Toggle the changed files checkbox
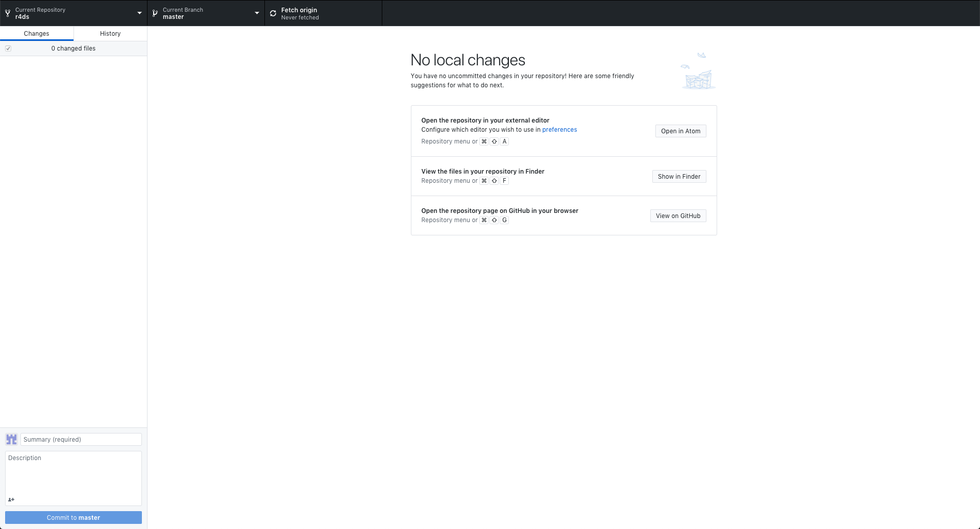 (x=8, y=49)
